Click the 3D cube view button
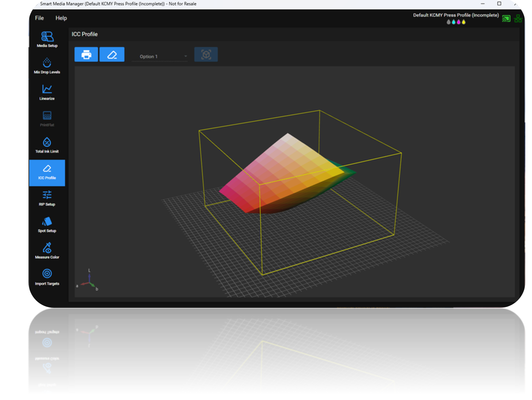 206,54
